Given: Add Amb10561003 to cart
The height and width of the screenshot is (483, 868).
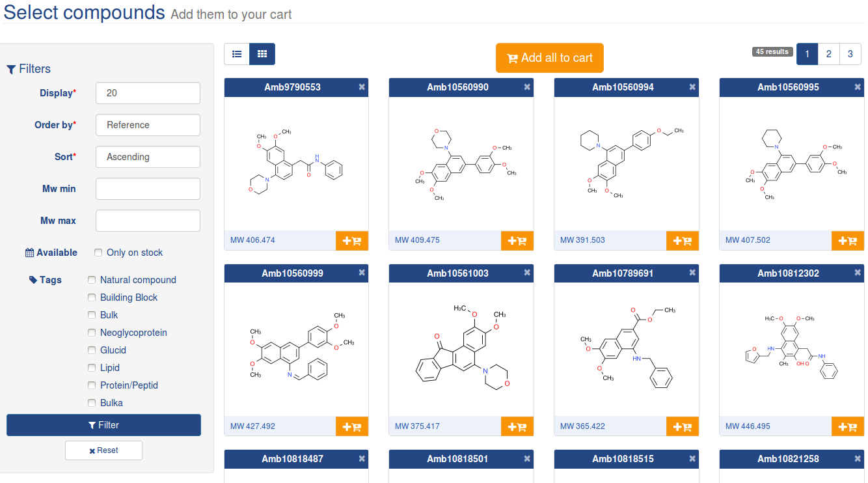Looking at the screenshot, I should click(517, 426).
